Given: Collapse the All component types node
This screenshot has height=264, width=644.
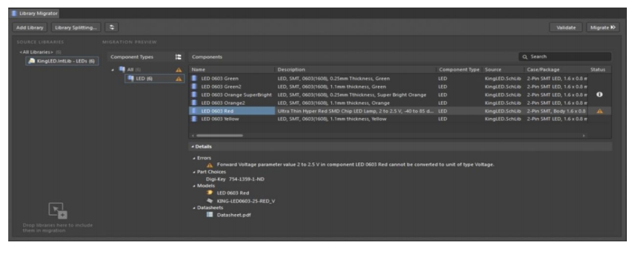Looking at the screenshot, I should (x=113, y=70).
